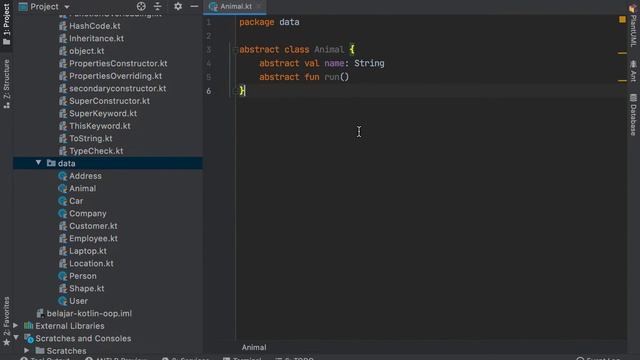Open secondaryconstructor.kt file

point(118,88)
